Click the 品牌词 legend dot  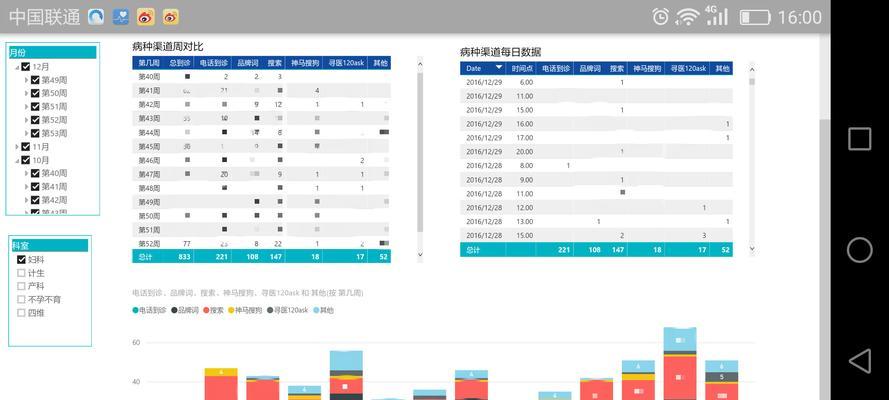174,310
